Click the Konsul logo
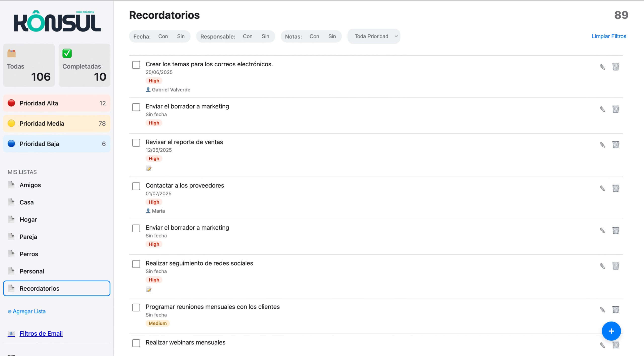Viewport: 644px width, 356px height. [57, 21]
